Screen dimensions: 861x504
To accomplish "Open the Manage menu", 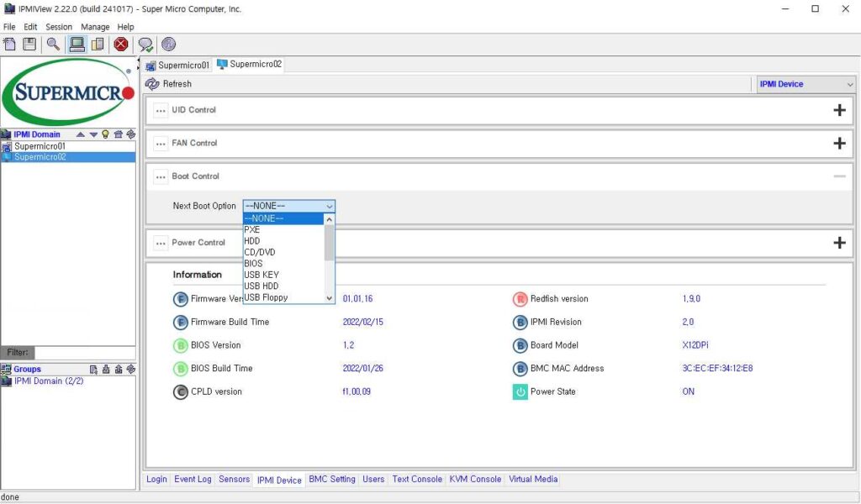I will (x=95, y=27).
